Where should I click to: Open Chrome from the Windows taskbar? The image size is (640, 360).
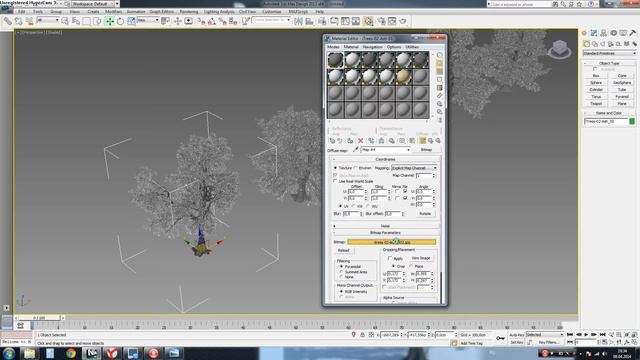click(71, 353)
